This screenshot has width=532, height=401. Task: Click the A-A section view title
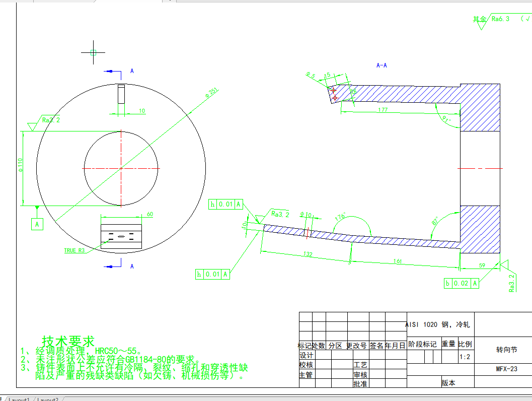[x=382, y=65]
